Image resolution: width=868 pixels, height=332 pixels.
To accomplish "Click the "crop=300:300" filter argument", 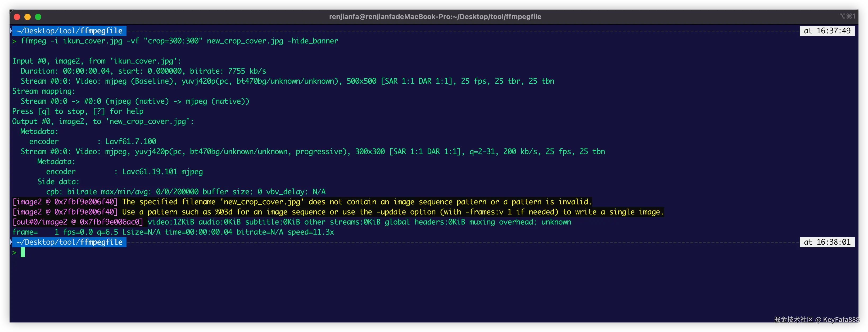I will 173,41.
